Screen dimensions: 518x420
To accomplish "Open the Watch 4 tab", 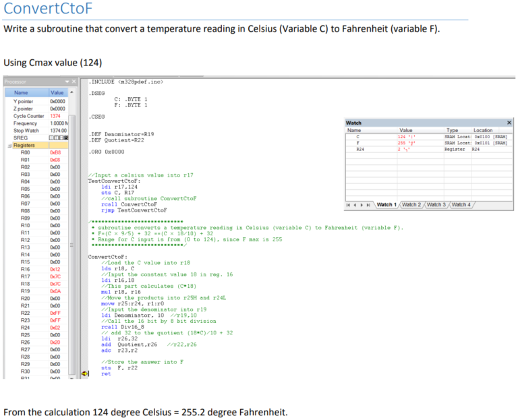I will pyautogui.click(x=461, y=205).
